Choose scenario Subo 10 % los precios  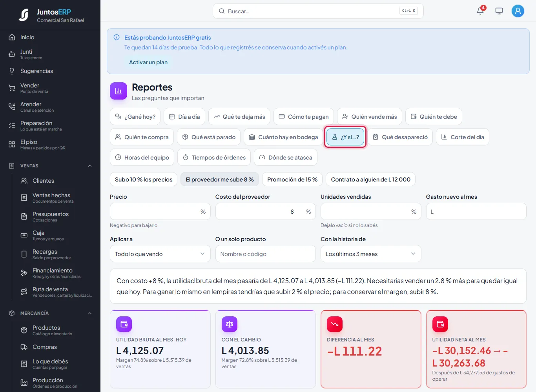144,179
